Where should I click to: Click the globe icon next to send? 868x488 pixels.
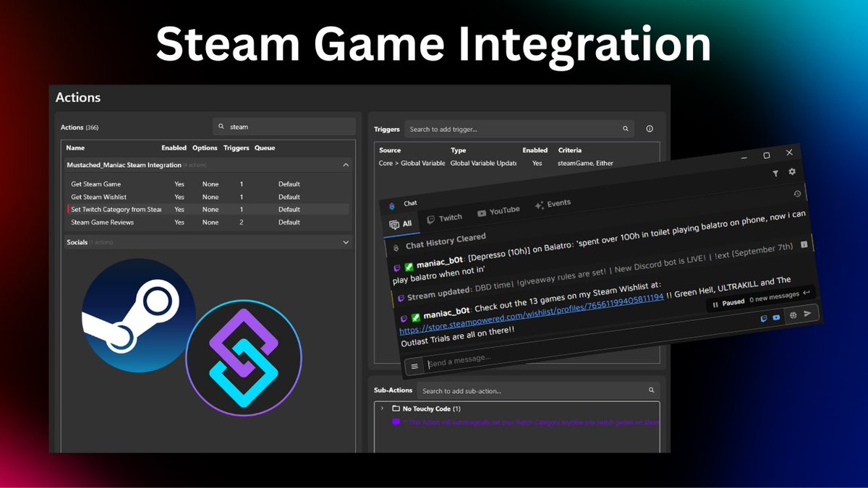[x=793, y=315]
